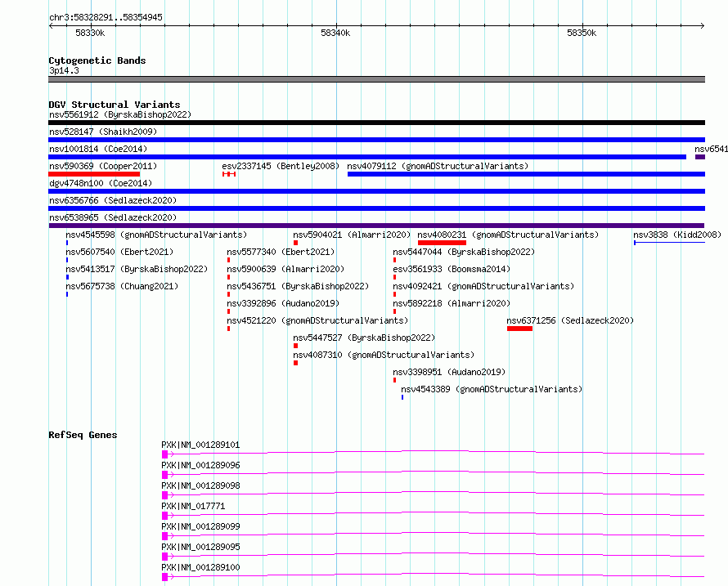Open nsv4079112 (gnomADStructuralVariants) label
728x586 pixels.
click(x=438, y=166)
